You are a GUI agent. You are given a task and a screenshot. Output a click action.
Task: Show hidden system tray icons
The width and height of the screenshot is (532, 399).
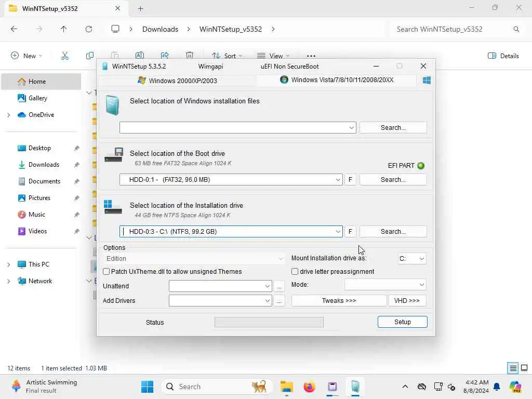(405, 387)
